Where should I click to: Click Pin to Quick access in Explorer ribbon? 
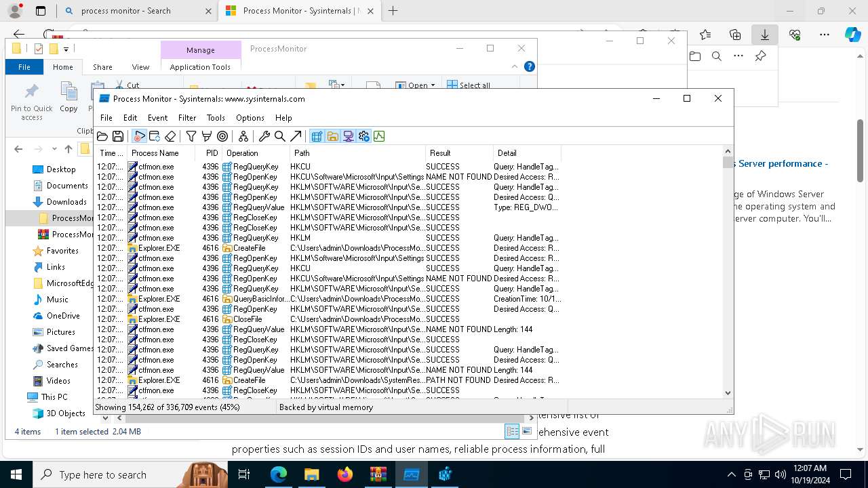(x=32, y=102)
